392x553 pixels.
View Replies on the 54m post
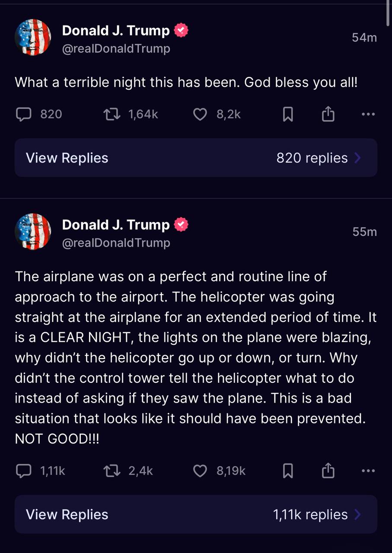[x=67, y=158]
